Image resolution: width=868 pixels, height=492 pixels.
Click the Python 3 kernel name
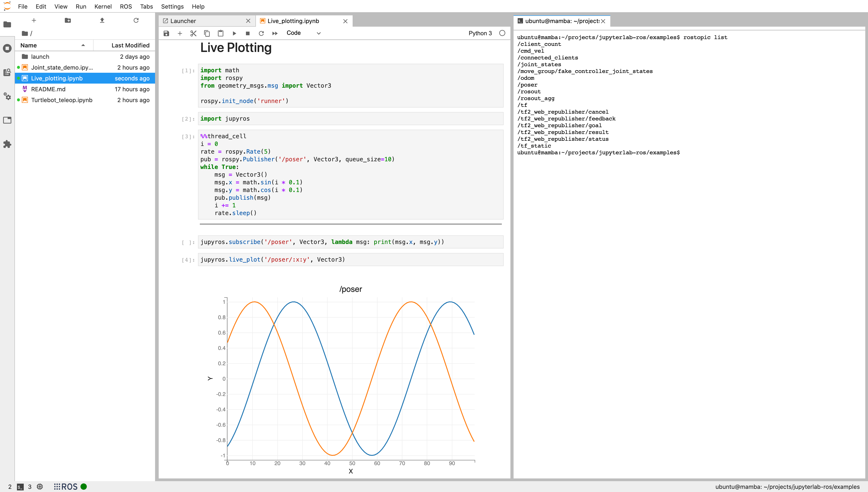coord(480,33)
